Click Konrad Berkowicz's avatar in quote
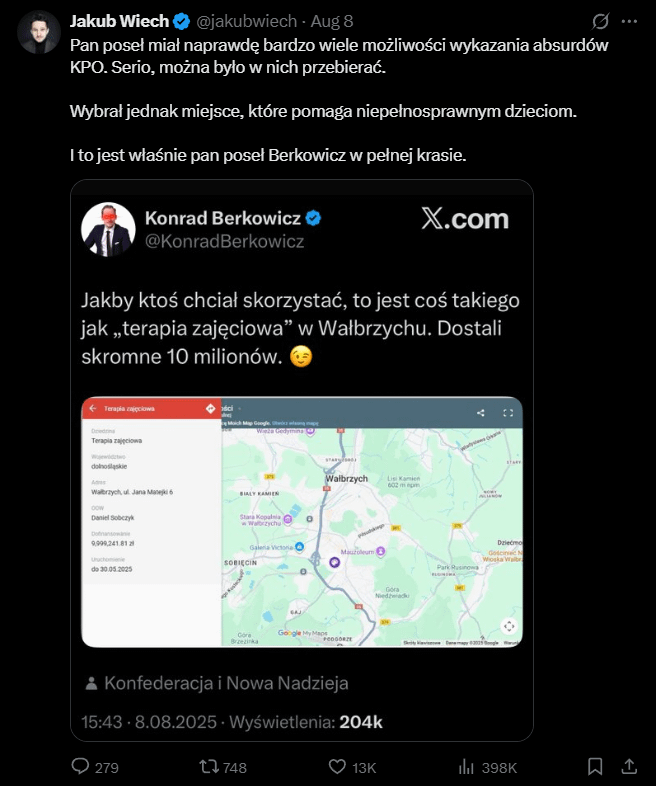 (108, 230)
